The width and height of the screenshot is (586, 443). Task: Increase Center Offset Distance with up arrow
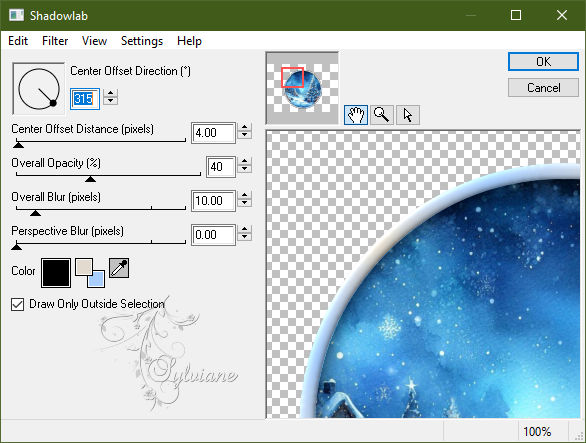pyautogui.click(x=244, y=127)
